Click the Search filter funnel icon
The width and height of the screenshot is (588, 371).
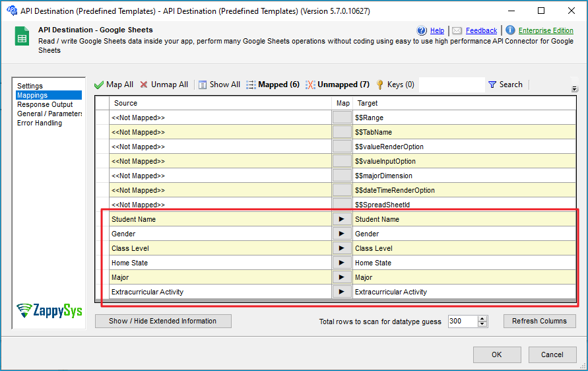(x=492, y=85)
